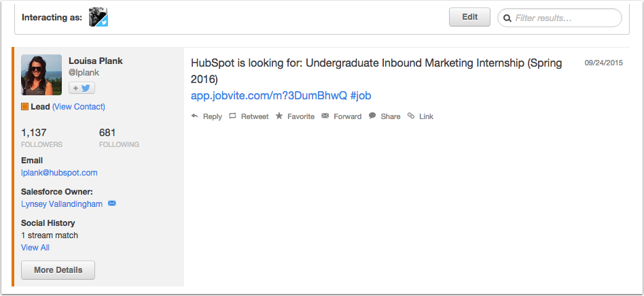Click the orange Lead status square icon

(24, 107)
